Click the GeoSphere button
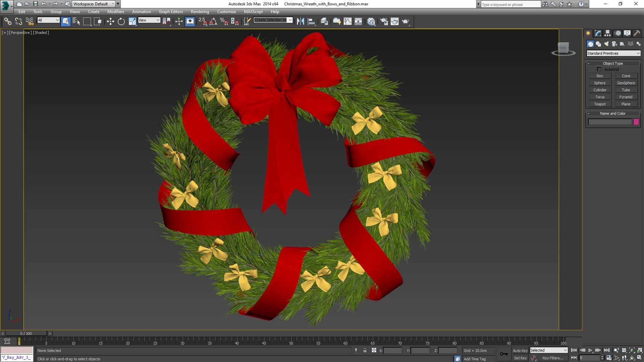The image size is (644, 362). 626,83
